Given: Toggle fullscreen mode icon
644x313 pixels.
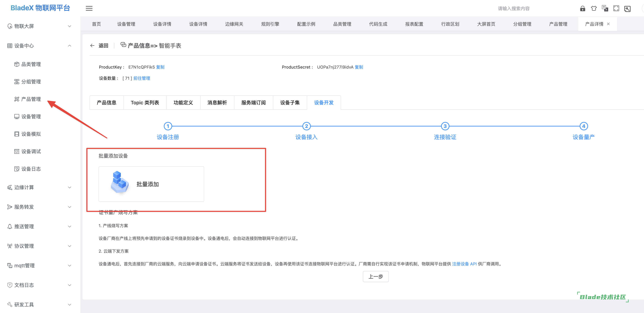Looking at the screenshot, I should 616,9.
